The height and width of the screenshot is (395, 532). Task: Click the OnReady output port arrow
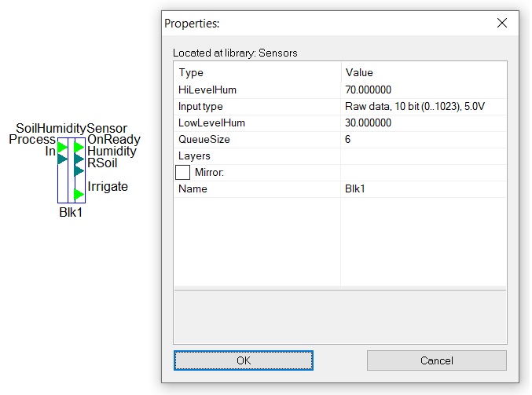pos(79,147)
